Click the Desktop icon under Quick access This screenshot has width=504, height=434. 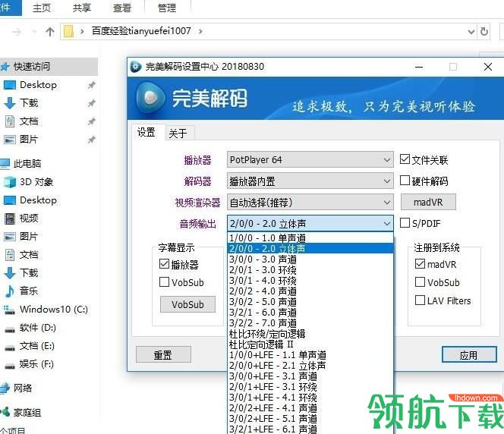(x=9, y=85)
